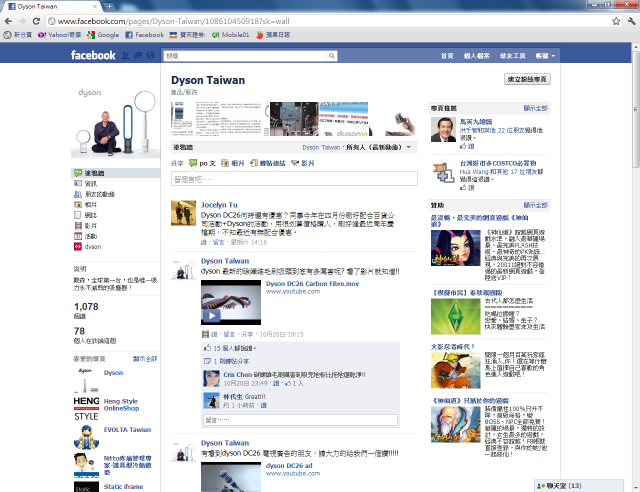Like the COSTCO recommended page

[467, 187]
